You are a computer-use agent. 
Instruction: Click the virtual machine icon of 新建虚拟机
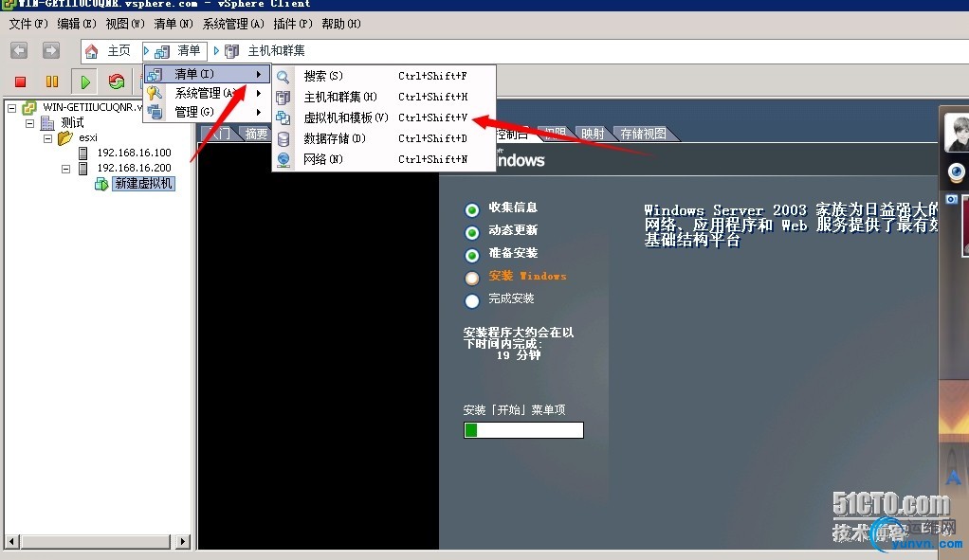click(x=101, y=184)
